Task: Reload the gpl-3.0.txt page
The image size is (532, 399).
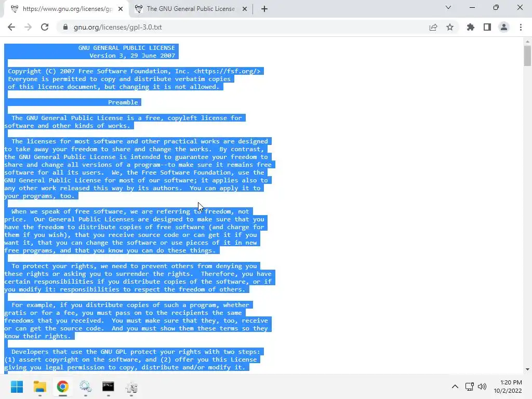Action: (x=45, y=27)
